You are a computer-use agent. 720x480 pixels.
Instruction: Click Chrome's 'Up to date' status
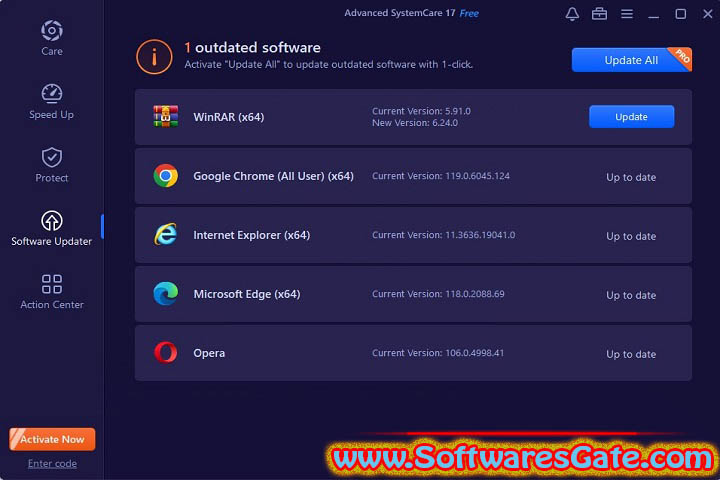point(631,177)
